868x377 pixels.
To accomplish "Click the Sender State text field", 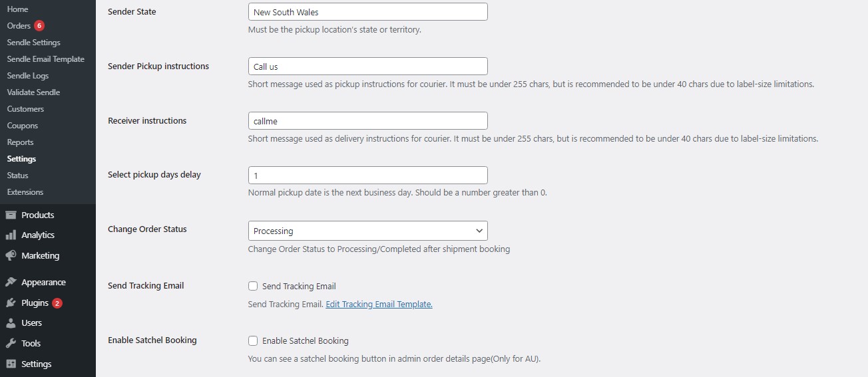I will [x=367, y=12].
